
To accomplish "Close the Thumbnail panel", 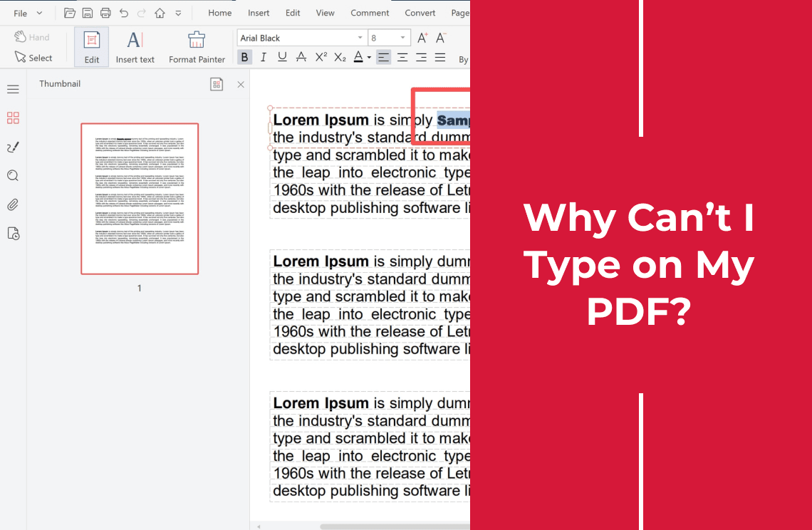I will pos(241,85).
